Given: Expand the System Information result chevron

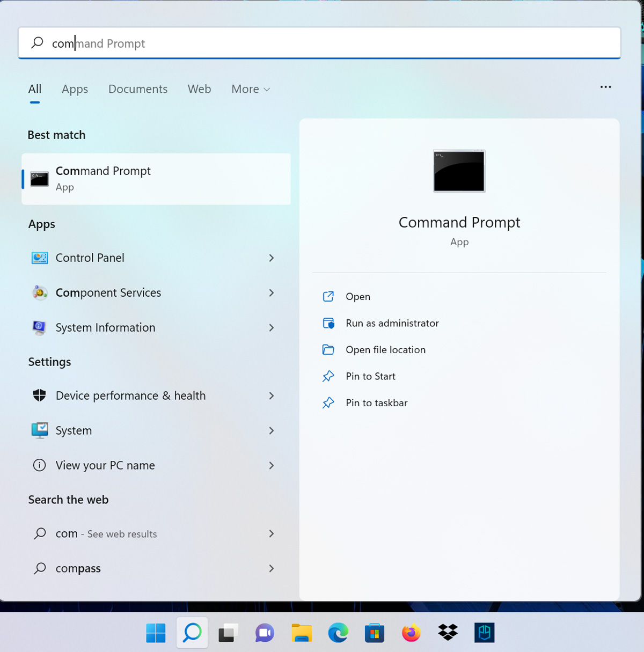Looking at the screenshot, I should [x=272, y=328].
